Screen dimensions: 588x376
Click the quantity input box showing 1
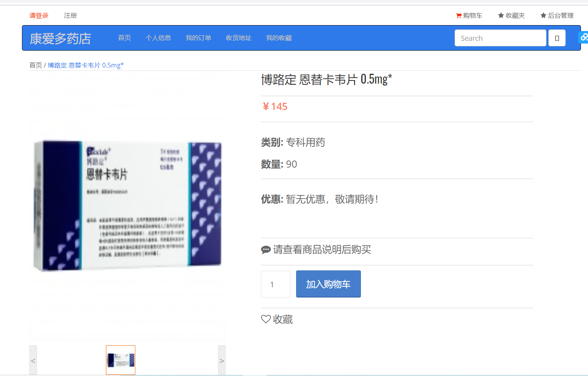[x=276, y=284]
